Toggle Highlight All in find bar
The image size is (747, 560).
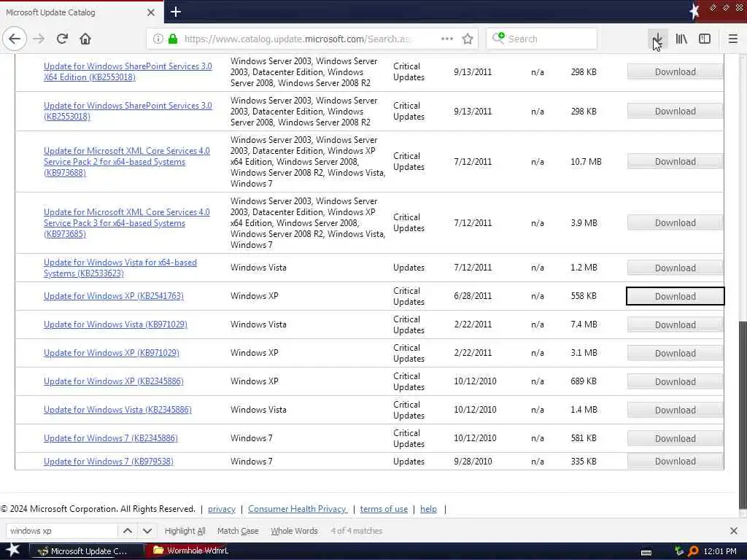(x=185, y=531)
